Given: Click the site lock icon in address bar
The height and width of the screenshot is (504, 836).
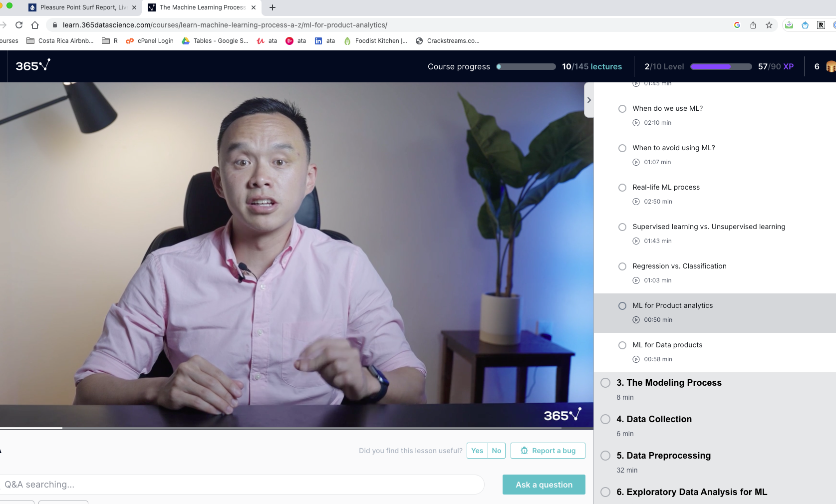Looking at the screenshot, I should tap(55, 25).
